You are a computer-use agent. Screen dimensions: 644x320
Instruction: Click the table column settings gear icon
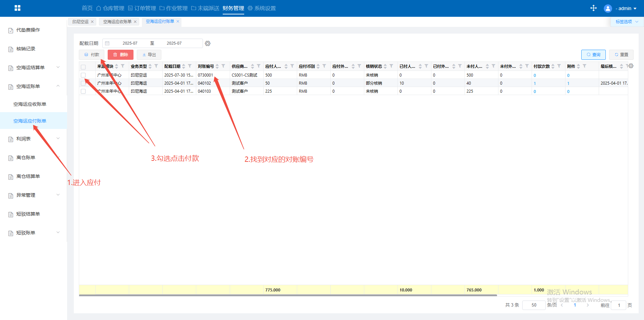(631, 66)
